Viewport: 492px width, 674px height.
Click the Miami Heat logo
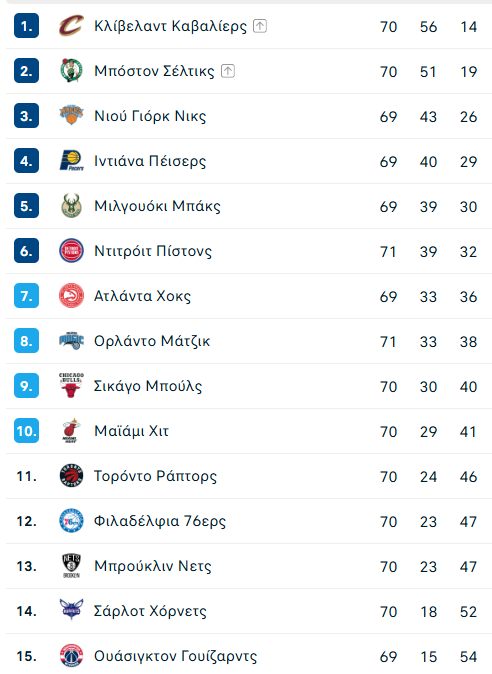71,430
